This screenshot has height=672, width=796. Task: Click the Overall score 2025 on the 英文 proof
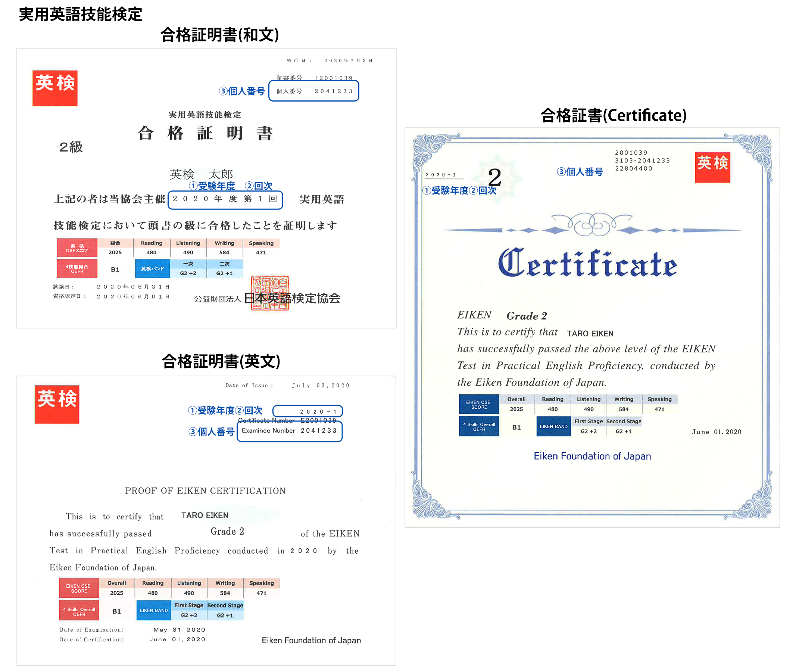[x=116, y=593]
